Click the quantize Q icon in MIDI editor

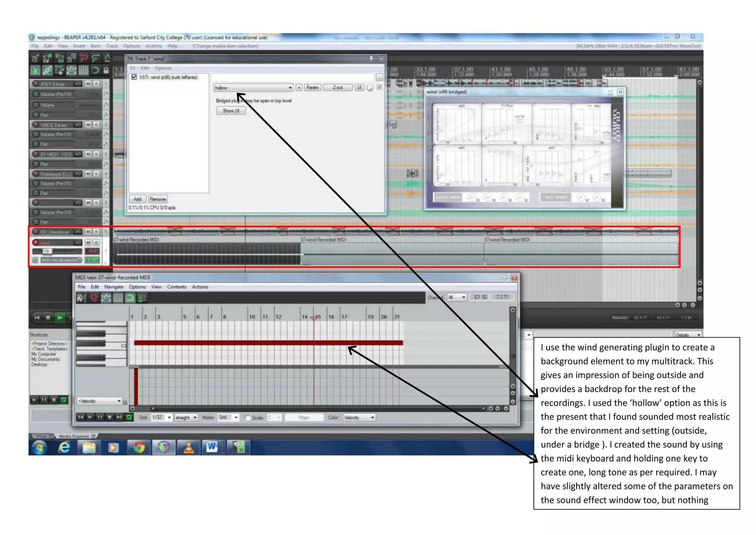(x=94, y=298)
